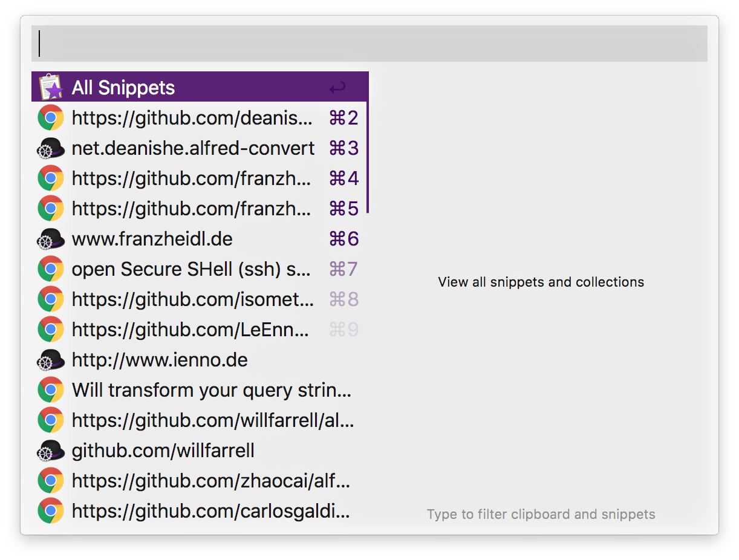Click the ⌘2 shortcut label
The image size is (739, 560).
point(343,117)
